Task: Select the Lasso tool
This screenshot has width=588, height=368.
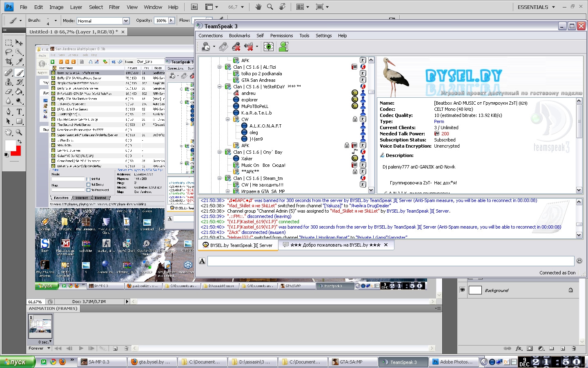Action: (x=8, y=52)
